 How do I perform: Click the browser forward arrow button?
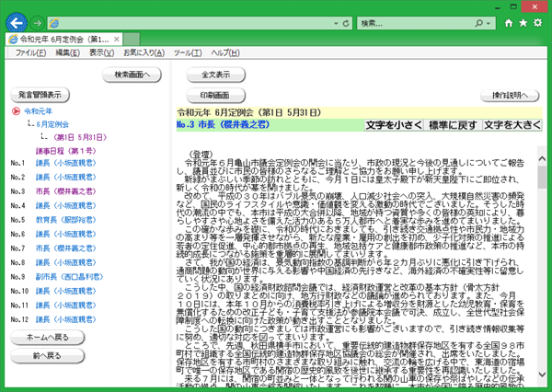[37, 23]
